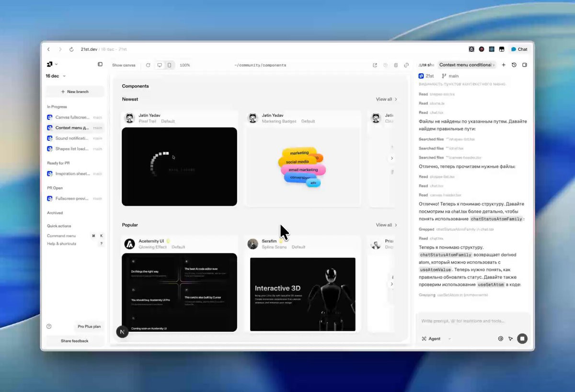Click the 100% zoom level
The image size is (575, 392).
185,65
